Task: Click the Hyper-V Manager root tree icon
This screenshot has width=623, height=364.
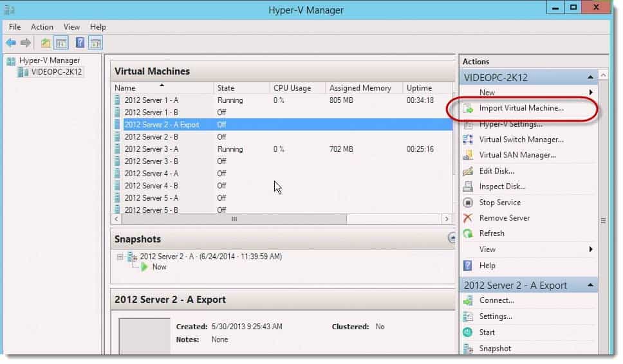Action: (11, 60)
